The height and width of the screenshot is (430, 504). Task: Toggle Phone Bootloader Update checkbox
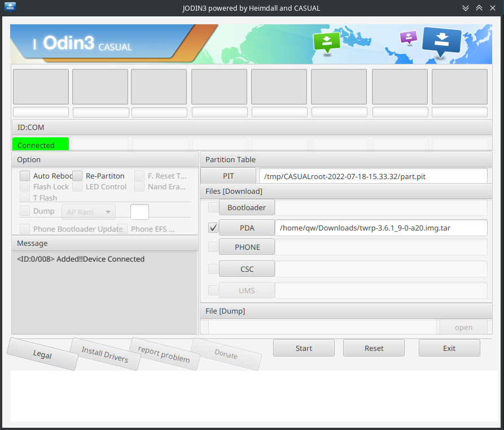25,229
